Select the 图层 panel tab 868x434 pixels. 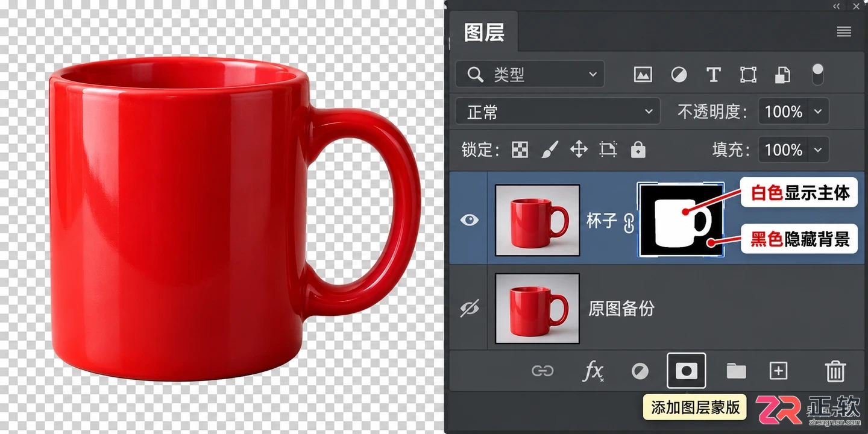tap(483, 33)
